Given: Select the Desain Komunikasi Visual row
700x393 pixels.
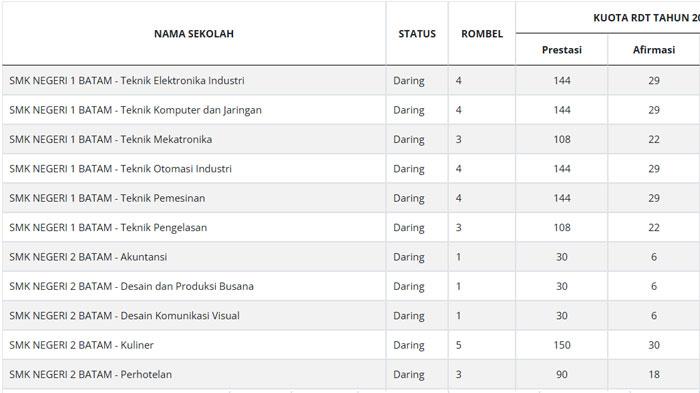Looking at the screenshot, I should (x=351, y=316).
